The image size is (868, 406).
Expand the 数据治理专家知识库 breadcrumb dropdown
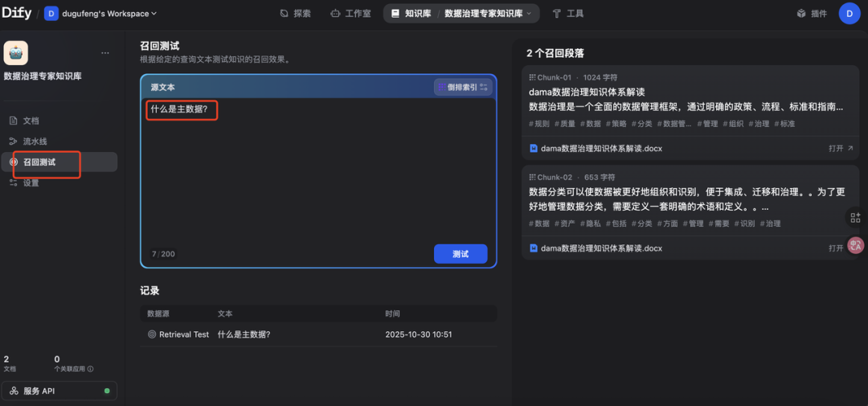point(489,14)
